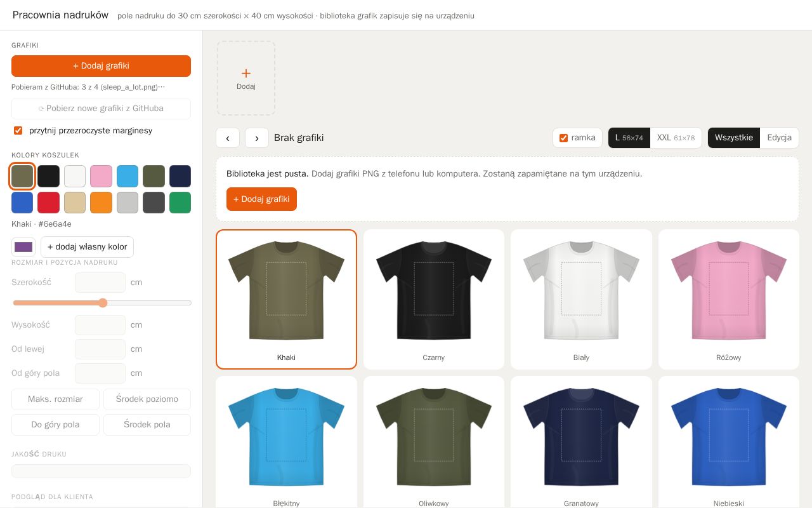Select the royal blue shirt color swatch
The width and height of the screenshot is (812, 508).
(x=22, y=203)
